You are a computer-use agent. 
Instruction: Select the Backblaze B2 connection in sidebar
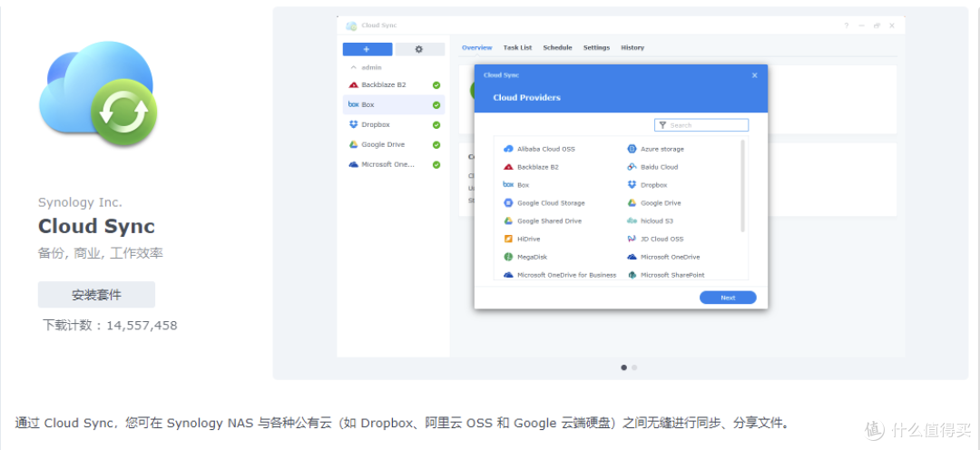[383, 85]
